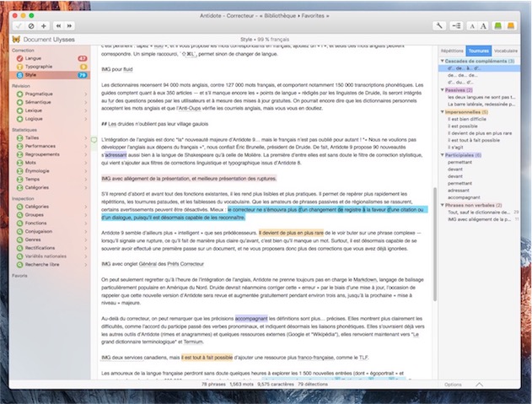Click the Langue detection count badge 47

(83, 58)
